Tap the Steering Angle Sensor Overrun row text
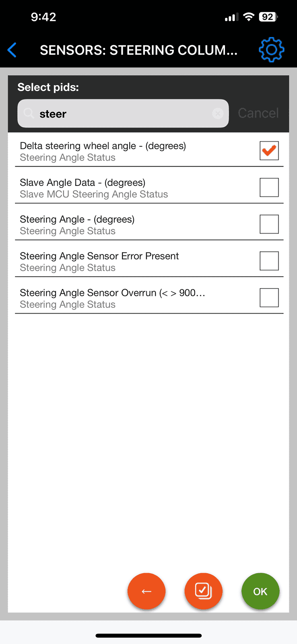The width and height of the screenshot is (297, 644). coord(113,298)
